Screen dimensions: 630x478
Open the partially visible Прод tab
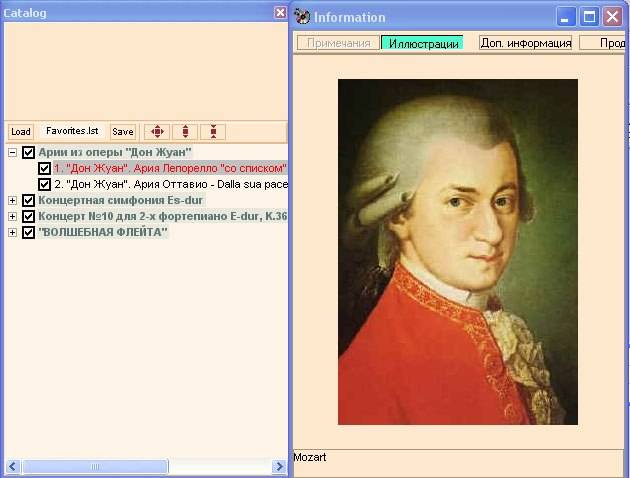(x=603, y=43)
